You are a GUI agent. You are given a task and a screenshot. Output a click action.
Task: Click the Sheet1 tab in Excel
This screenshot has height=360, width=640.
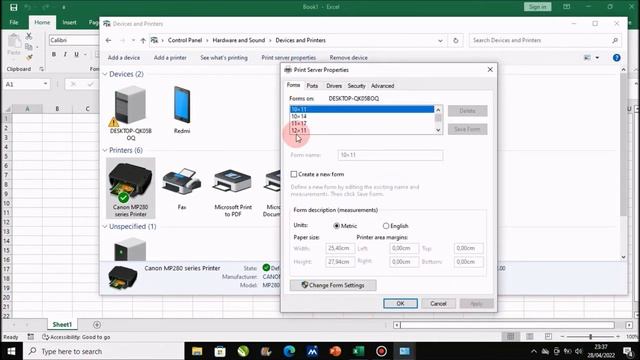tap(62, 324)
